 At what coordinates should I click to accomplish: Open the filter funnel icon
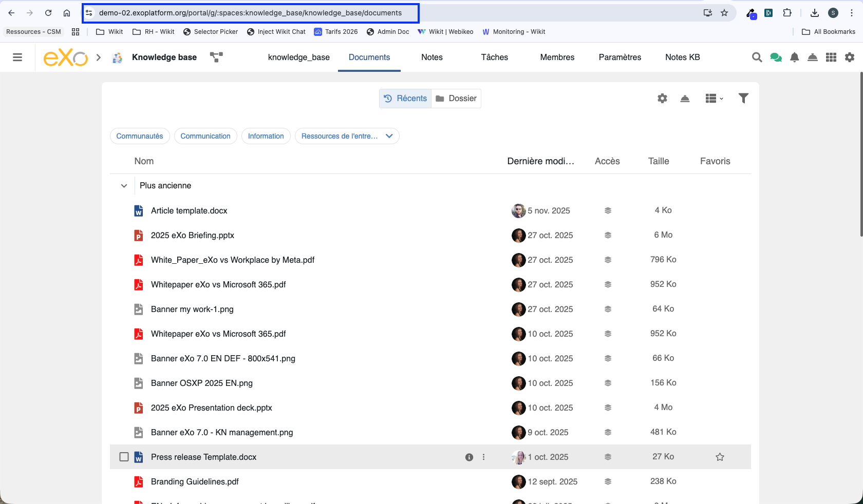(x=743, y=99)
